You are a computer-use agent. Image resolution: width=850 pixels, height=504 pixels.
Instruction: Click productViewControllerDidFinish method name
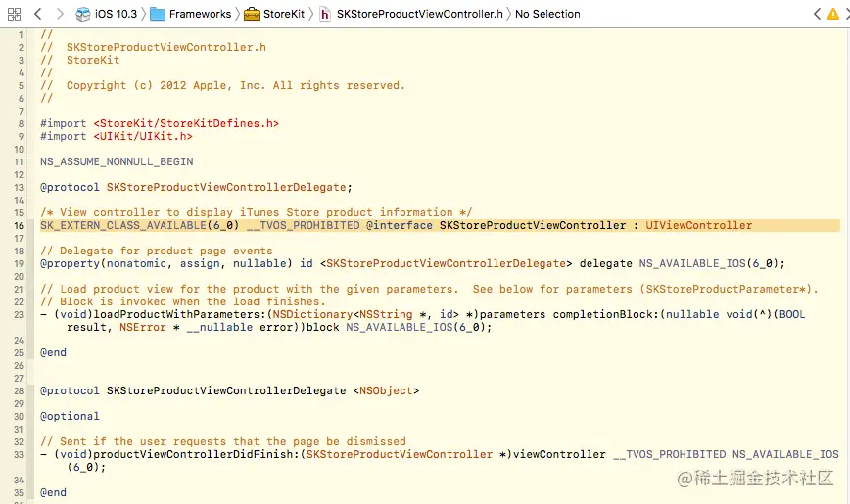click(x=193, y=455)
